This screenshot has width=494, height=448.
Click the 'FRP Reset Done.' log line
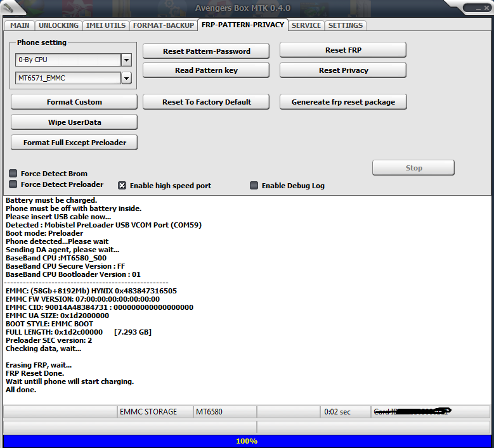click(x=35, y=373)
